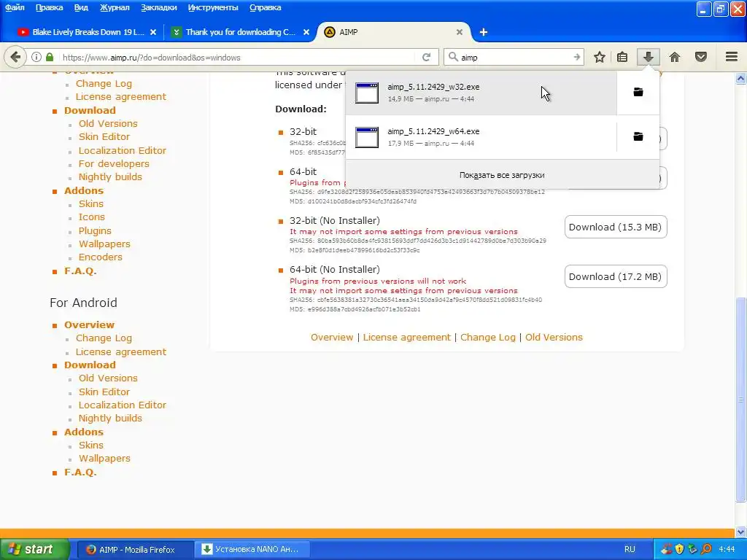This screenshot has width=747, height=560.
Task: Open the bottom Overview link
Action: pyautogui.click(x=332, y=337)
